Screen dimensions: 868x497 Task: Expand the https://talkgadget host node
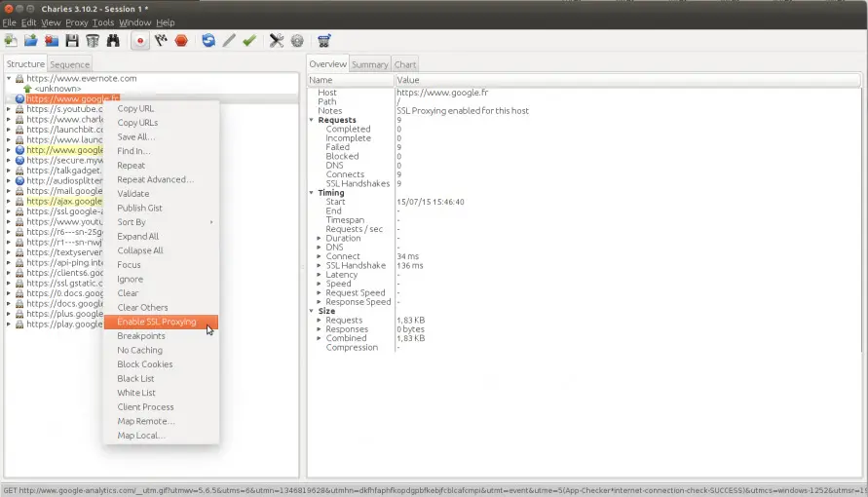(x=9, y=171)
